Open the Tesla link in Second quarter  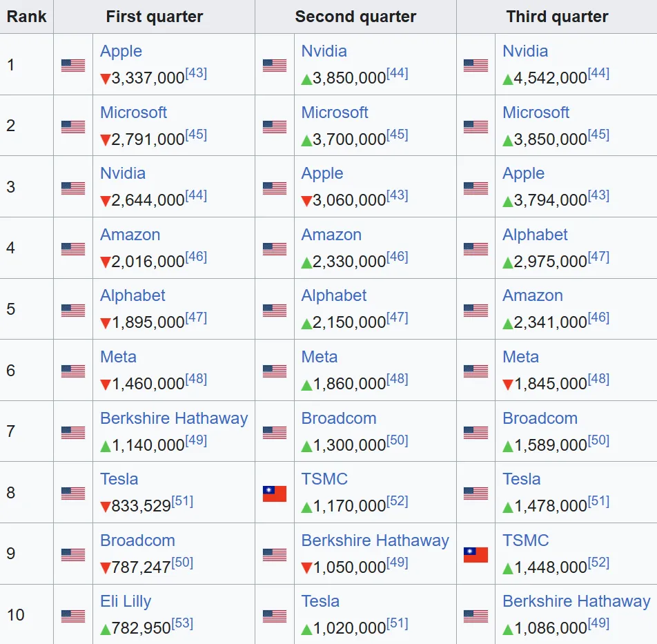pyautogui.click(x=320, y=601)
